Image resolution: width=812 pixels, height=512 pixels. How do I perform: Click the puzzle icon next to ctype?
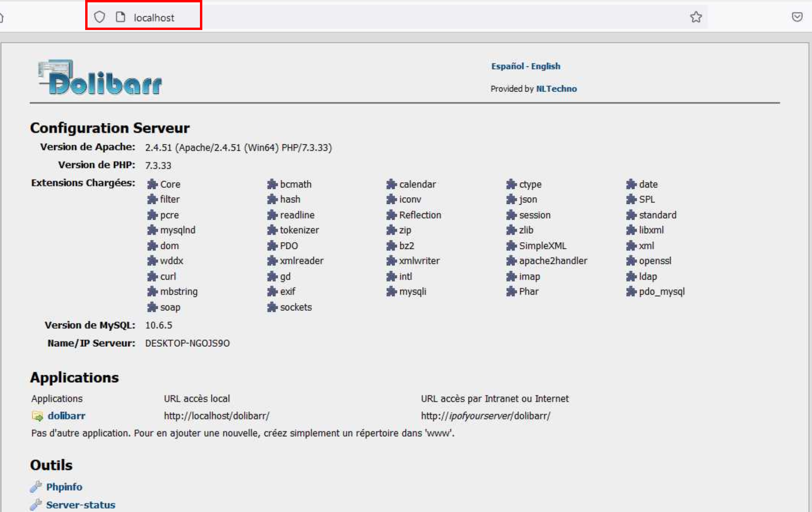pos(511,184)
